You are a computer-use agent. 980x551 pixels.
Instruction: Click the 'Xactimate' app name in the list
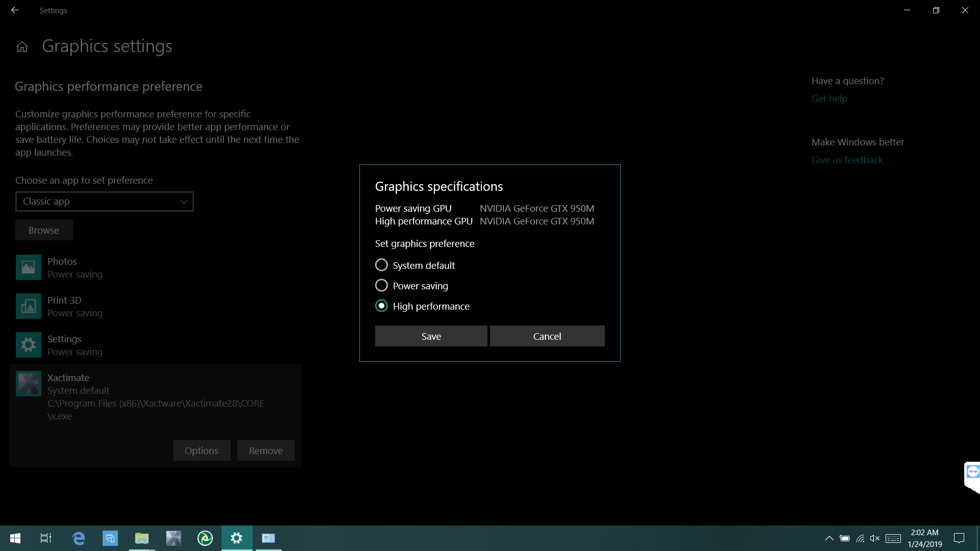(x=68, y=378)
